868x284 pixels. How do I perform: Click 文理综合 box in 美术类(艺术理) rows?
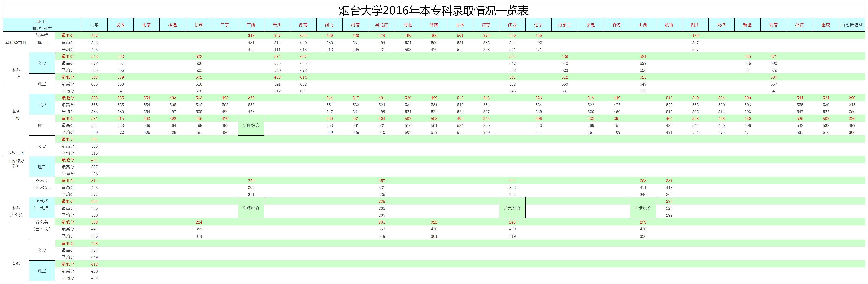point(251,208)
